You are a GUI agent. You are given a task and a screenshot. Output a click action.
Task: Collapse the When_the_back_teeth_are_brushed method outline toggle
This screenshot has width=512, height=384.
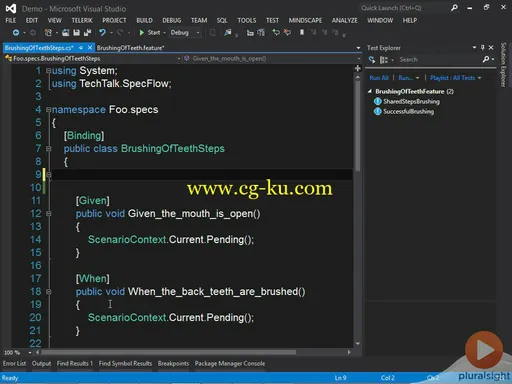48,291
